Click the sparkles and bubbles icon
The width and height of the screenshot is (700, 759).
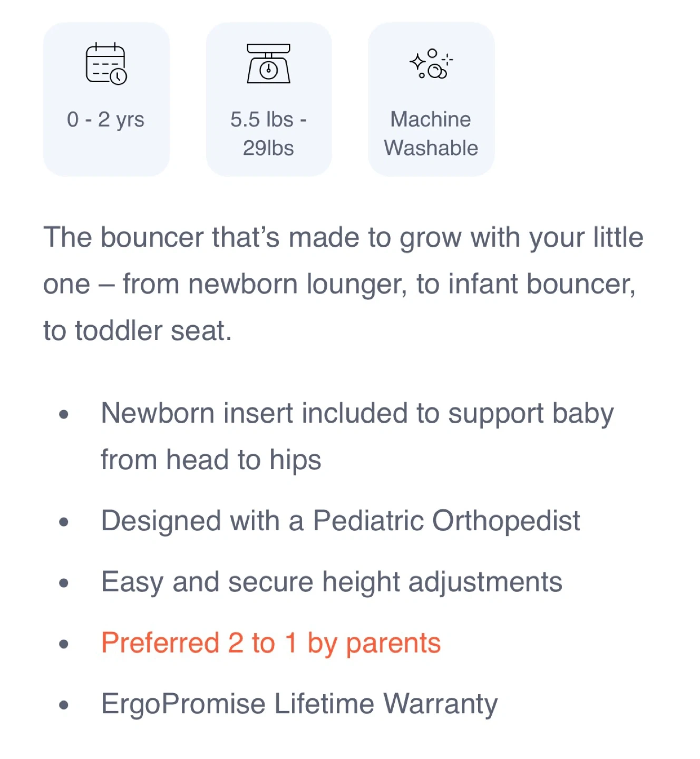[x=431, y=64]
